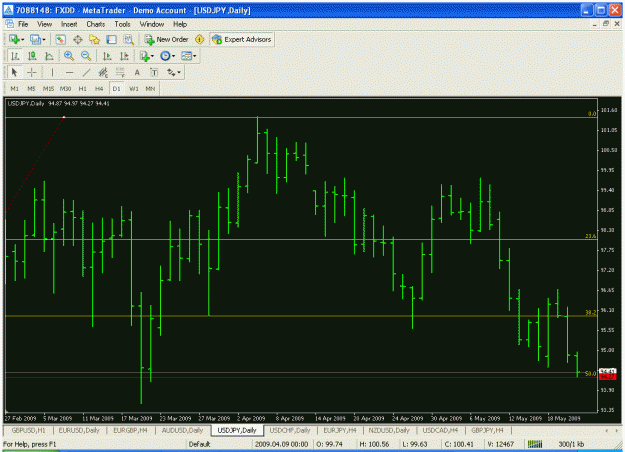Viewport: 625px width, 452px height.
Task: Click the chart tabs scroll-right arrow
Action: point(617,431)
